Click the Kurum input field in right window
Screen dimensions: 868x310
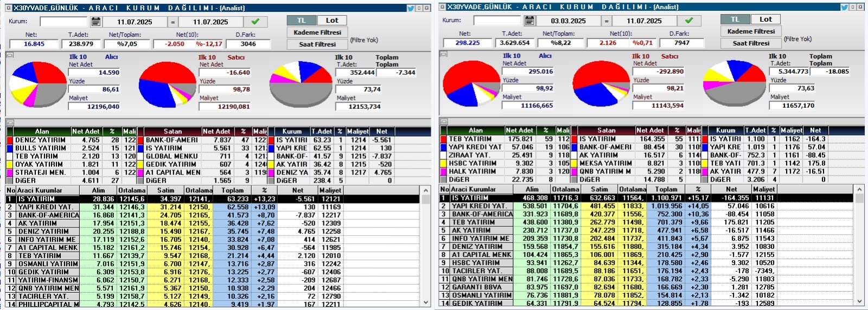497,21
